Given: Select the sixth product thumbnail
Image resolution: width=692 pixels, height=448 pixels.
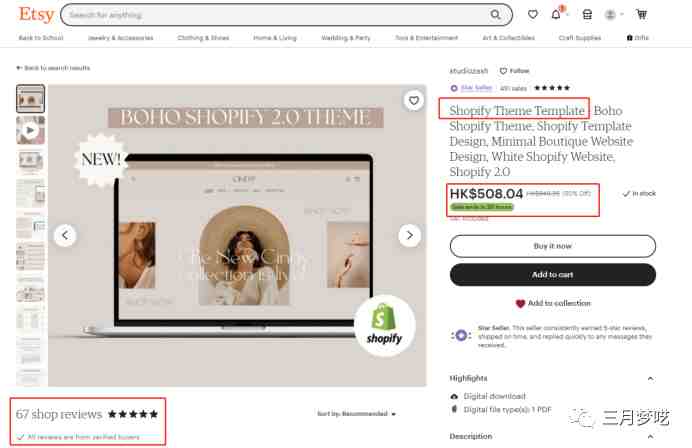Looking at the screenshot, I should (x=30, y=256).
